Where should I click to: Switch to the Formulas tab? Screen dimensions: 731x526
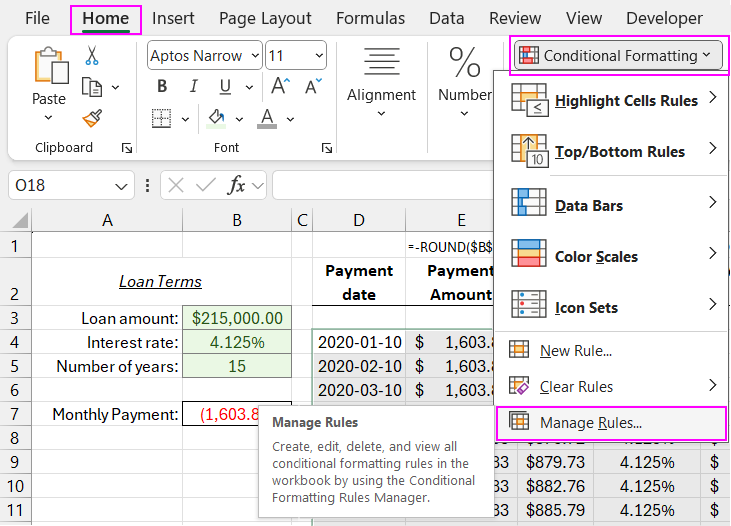coord(371,18)
